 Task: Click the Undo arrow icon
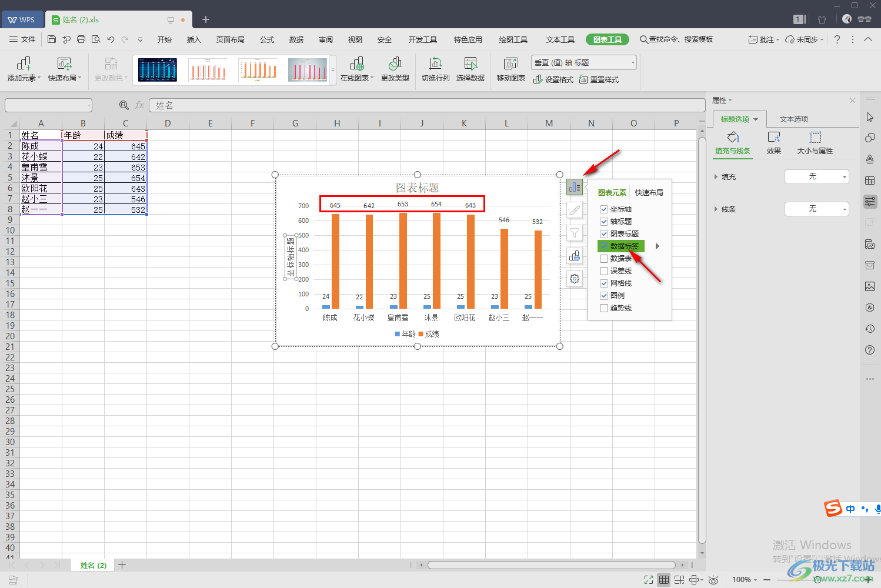[x=111, y=39]
